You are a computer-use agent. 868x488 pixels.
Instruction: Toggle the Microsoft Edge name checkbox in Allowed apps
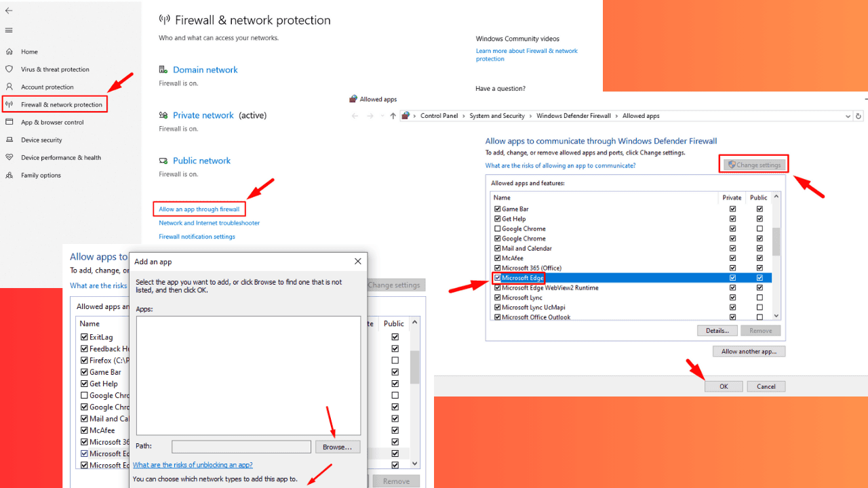click(x=498, y=278)
